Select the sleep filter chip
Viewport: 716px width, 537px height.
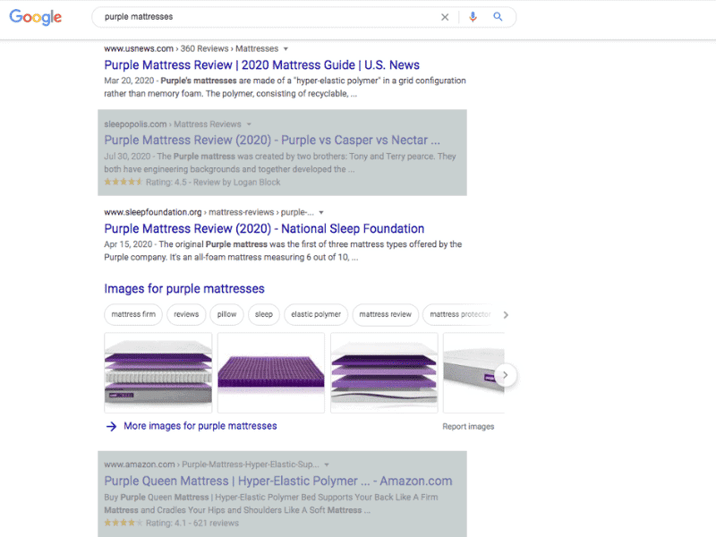(263, 315)
